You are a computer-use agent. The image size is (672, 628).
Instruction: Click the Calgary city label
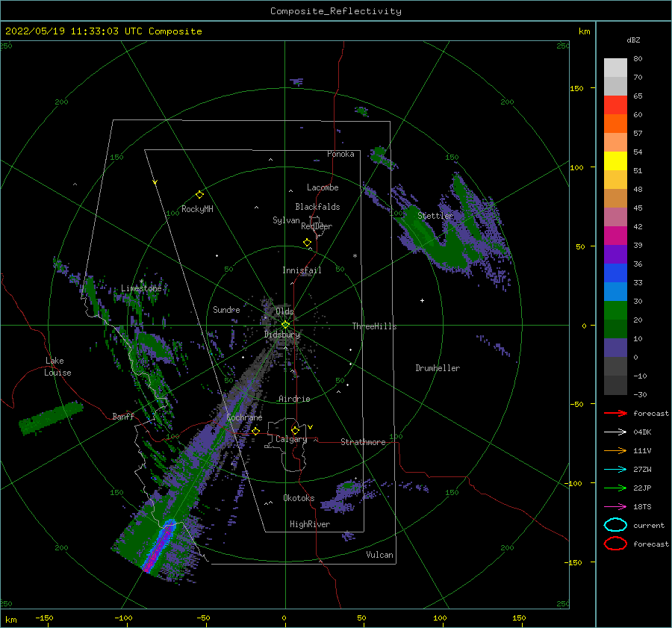291,439
